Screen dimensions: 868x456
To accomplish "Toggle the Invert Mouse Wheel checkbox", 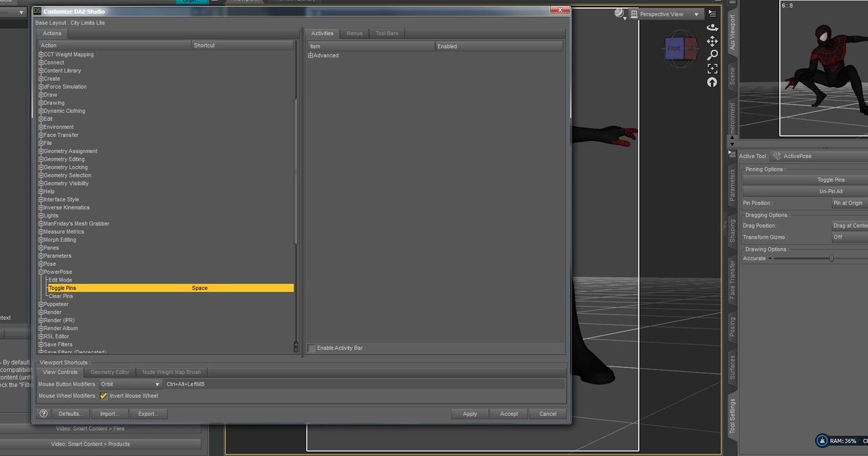I will [104, 396].
